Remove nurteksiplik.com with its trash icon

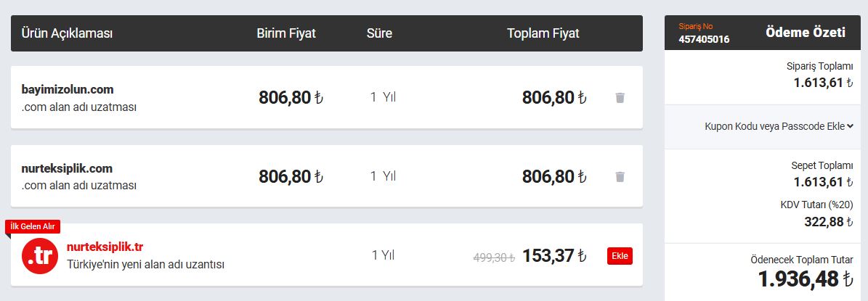[x=620, y=177]
